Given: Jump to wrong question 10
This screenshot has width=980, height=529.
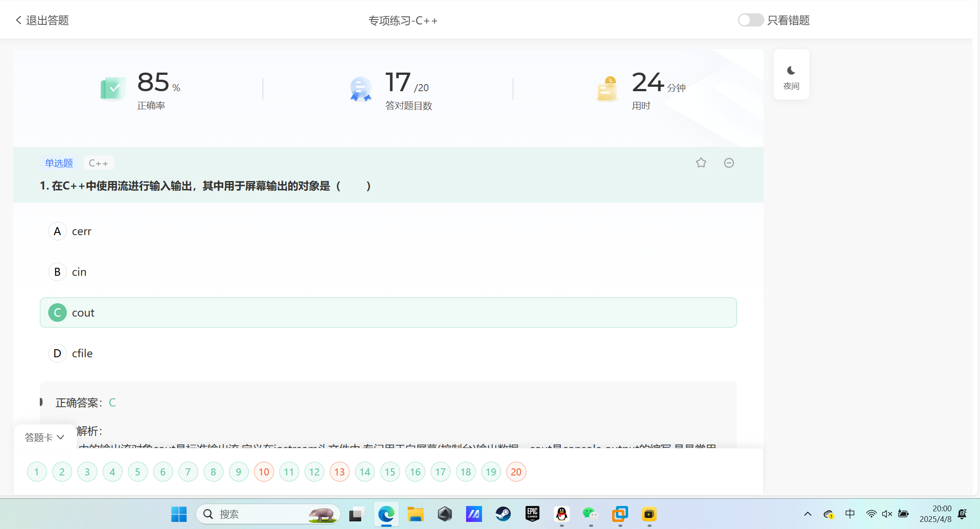Looking at the screenshot, I should [264, 472].
